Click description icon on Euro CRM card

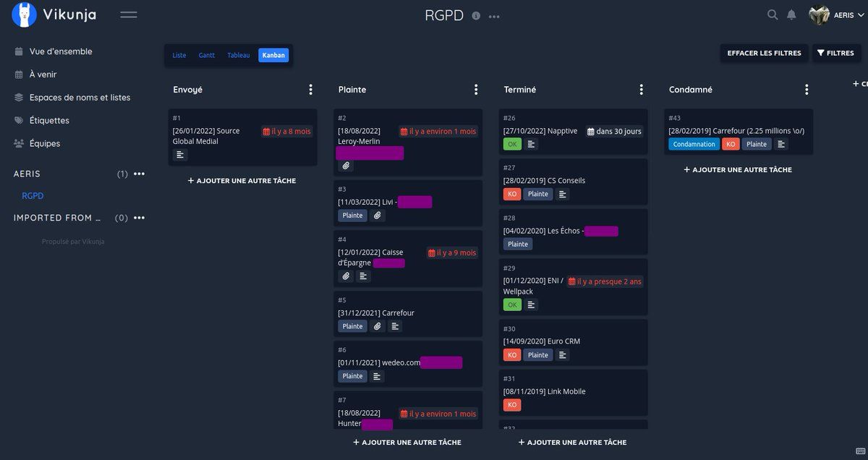[x=563, y=354]
